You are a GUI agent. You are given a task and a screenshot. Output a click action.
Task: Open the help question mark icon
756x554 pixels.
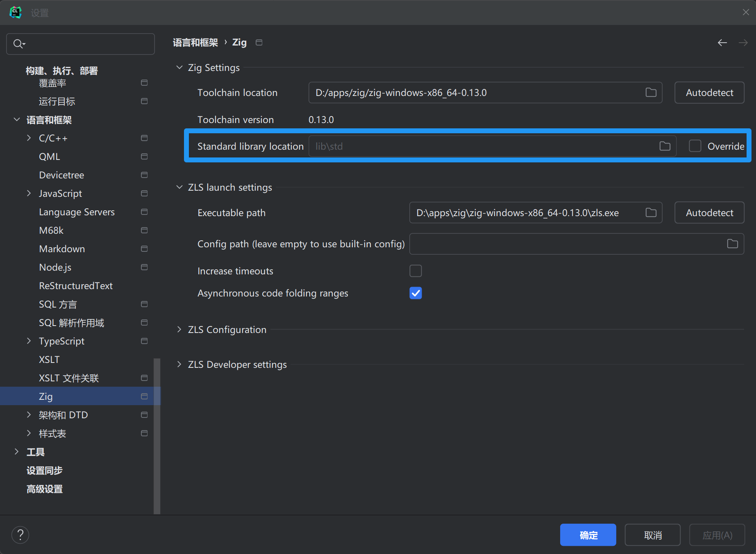pos(20,535)
